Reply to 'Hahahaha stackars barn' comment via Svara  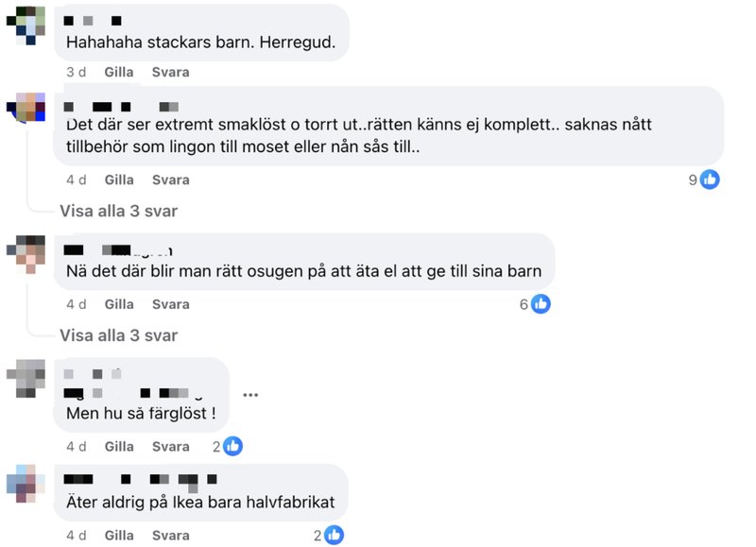point(171,73)
